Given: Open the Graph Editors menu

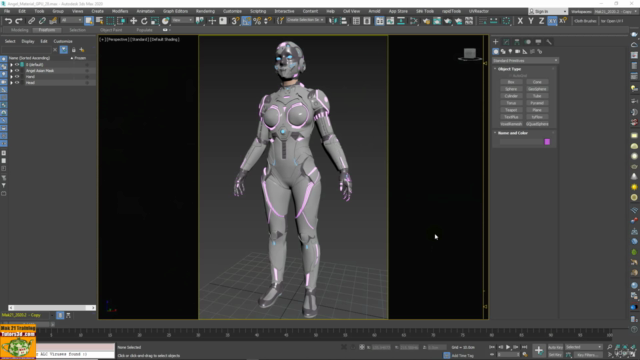Looking at the screenshot, I should [x=175, y=11].
